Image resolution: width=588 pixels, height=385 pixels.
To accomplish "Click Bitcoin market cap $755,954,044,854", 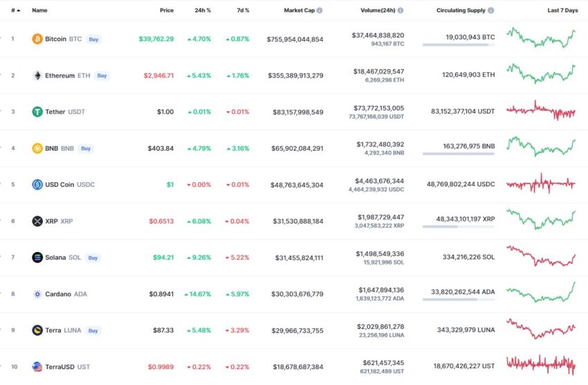I will pyautogui.click(x=295, y=39).
